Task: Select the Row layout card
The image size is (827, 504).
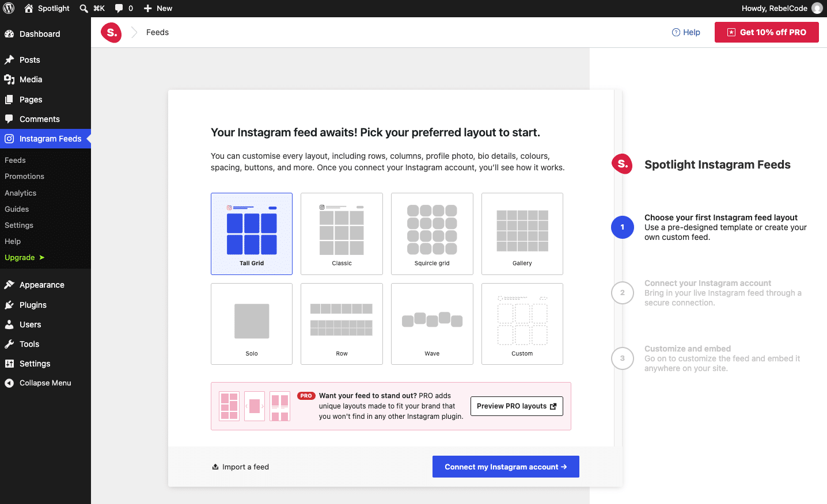Action: click(342, 324)
